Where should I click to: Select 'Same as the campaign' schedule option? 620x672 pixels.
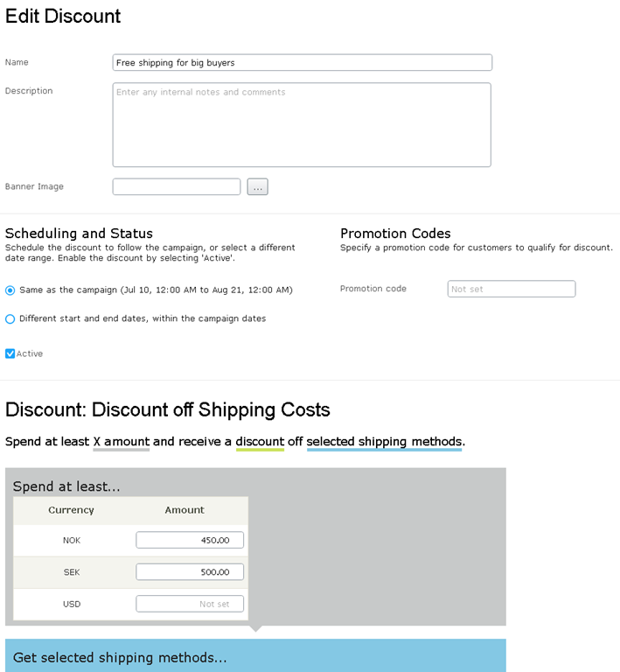tap(10, 290)
